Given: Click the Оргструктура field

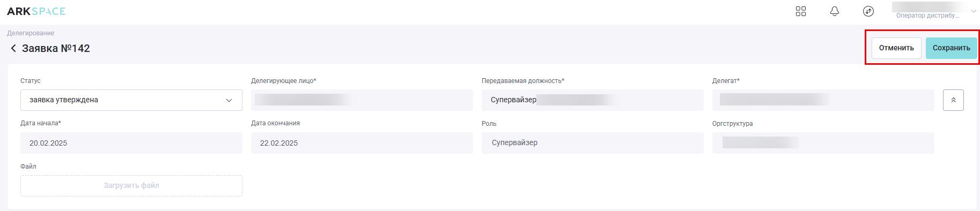Looking at the screenshot, I should tap(823, 143).
